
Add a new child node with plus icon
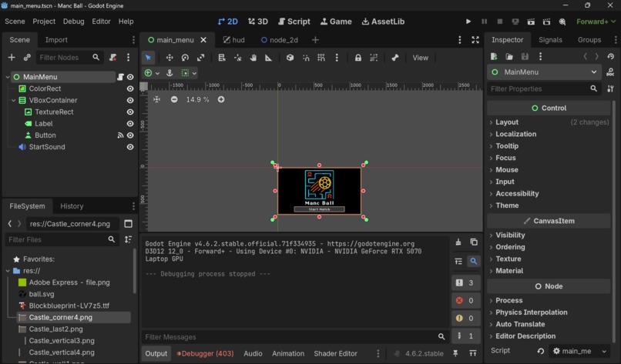tap(12, 58)
